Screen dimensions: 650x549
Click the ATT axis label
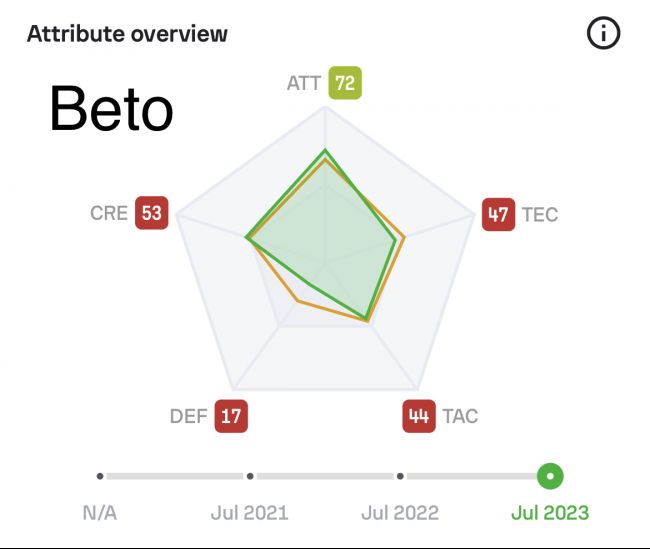[x=304, y=83]
